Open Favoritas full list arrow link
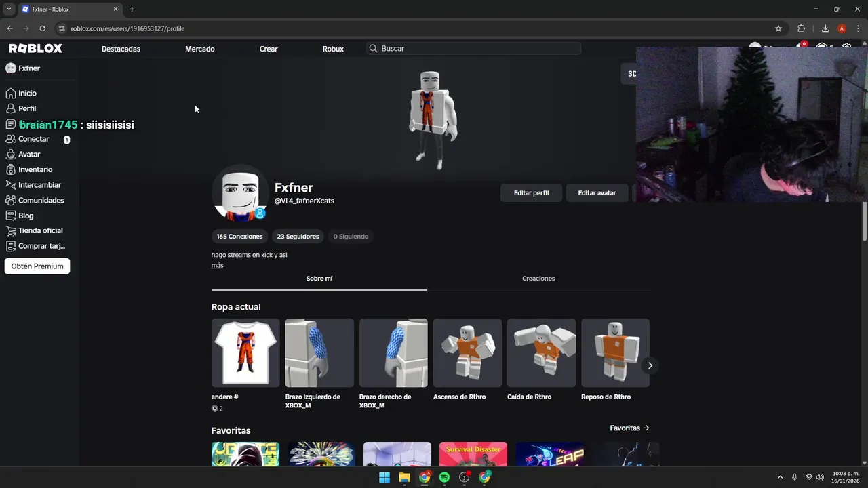Image resolution: width=868 pixels, height=488 pixels. click(x=629, y=428)
